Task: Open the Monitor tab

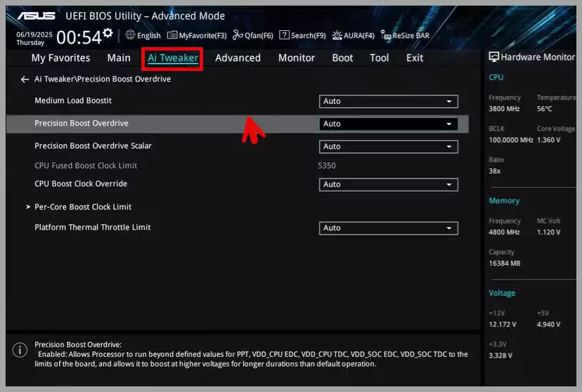Action: click(x=297, y=58)
